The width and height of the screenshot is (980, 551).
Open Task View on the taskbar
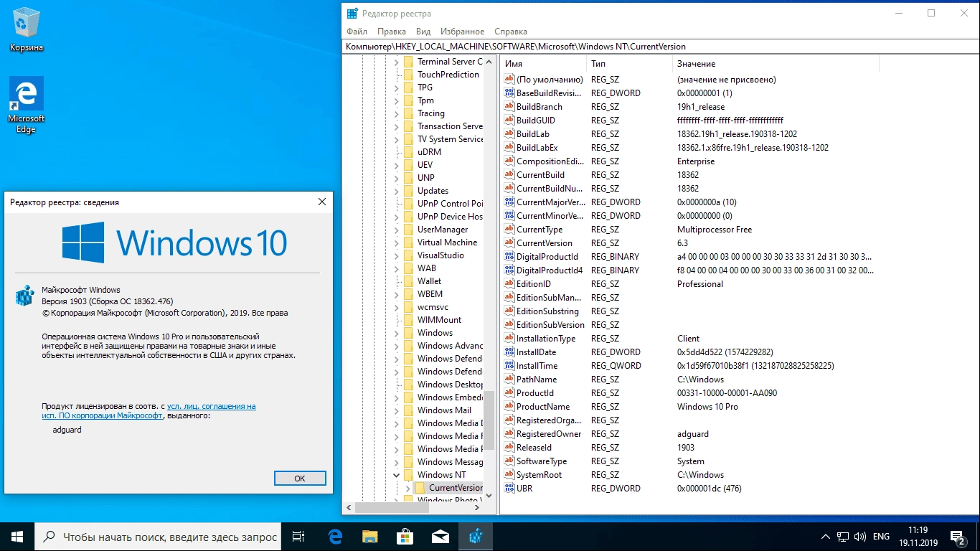(x=298, y=537)
